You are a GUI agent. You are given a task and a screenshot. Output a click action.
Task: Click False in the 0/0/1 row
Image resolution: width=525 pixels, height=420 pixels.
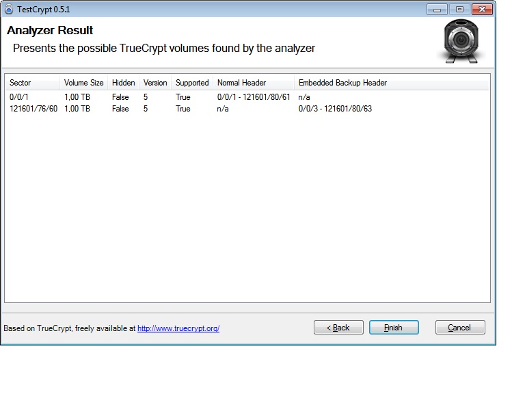pos(120,97)
